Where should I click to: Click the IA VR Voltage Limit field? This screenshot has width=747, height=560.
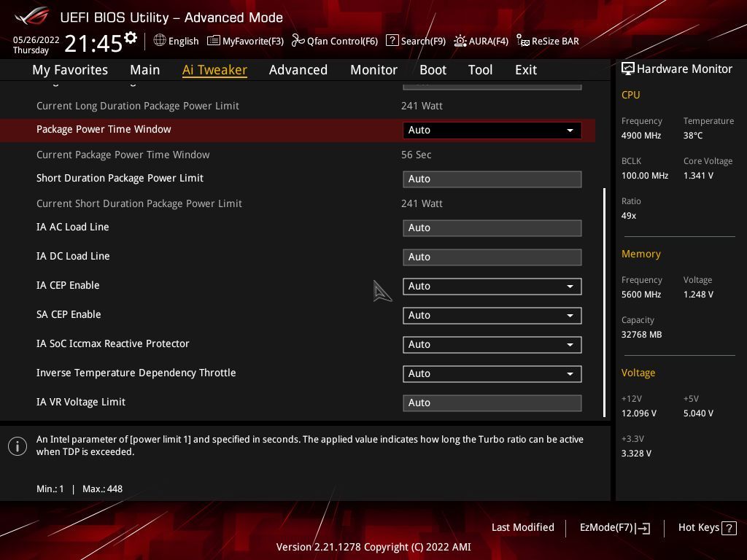(x=492, y=402)
